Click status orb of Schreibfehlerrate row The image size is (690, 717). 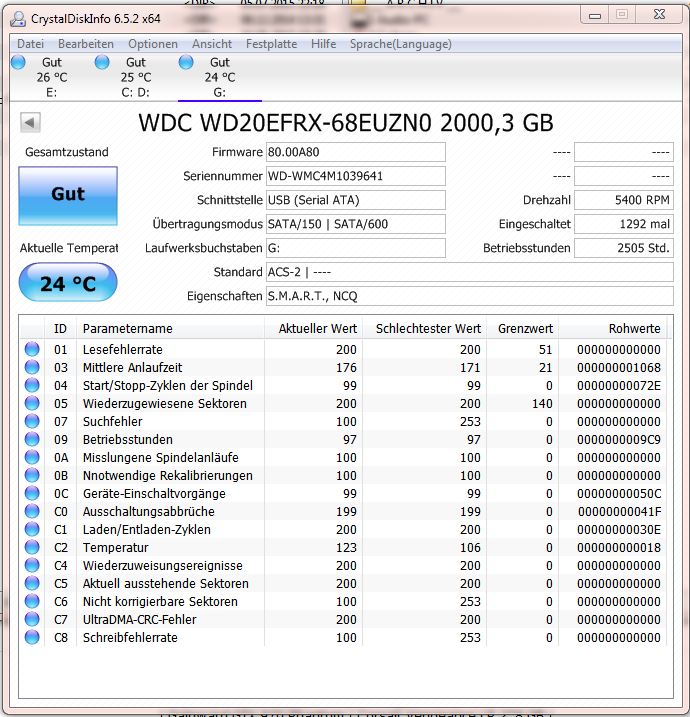click(32, 637)
